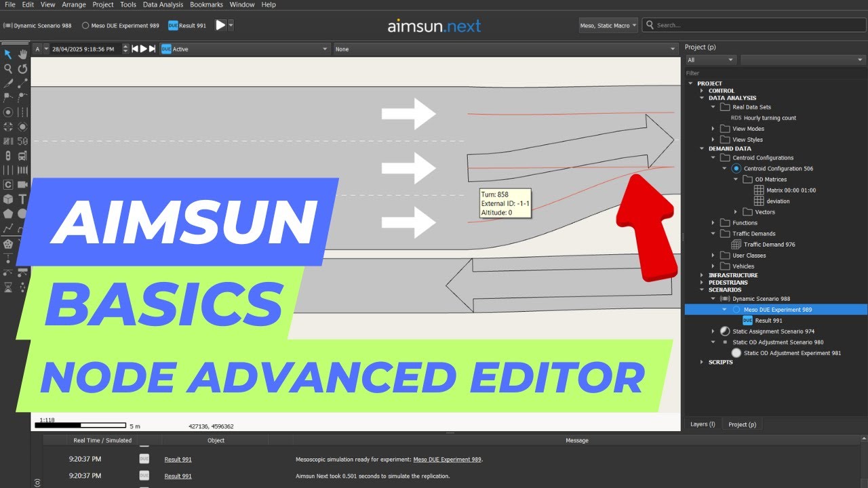Open the dropdown arrow next to play button
This screenshot has width=868, height=488.
pos(231,25)
